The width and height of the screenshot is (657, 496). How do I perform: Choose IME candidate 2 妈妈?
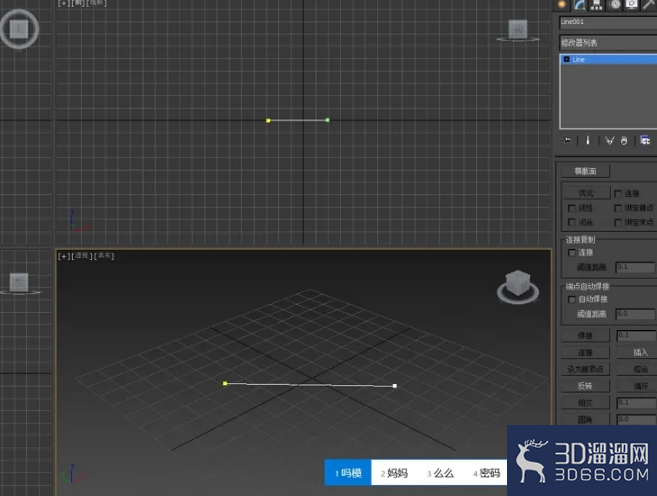(394, 473)
